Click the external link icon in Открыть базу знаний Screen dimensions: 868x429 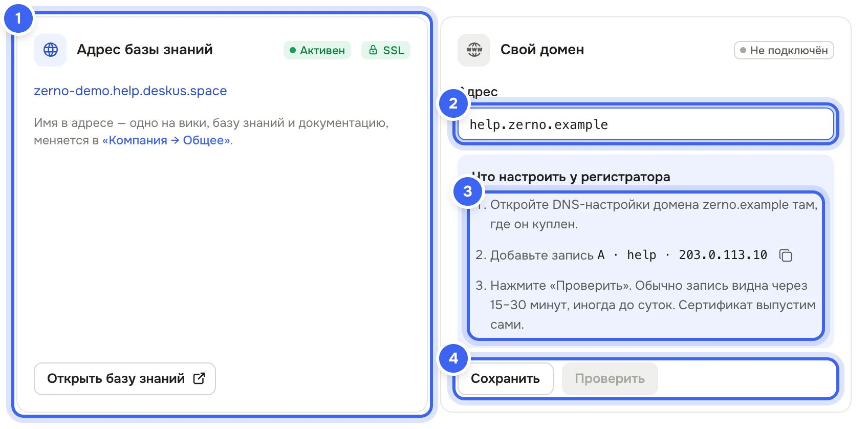tap(199, 378)
